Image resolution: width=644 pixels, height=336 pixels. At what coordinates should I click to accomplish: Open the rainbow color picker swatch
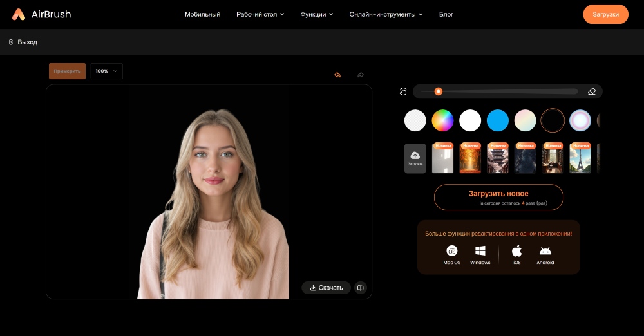[443, 120]
